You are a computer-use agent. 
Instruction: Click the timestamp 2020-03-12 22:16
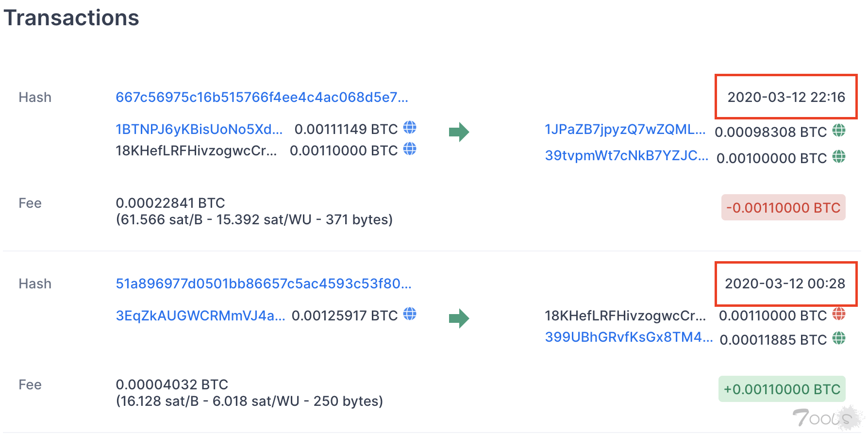click(x=786, y=97)
